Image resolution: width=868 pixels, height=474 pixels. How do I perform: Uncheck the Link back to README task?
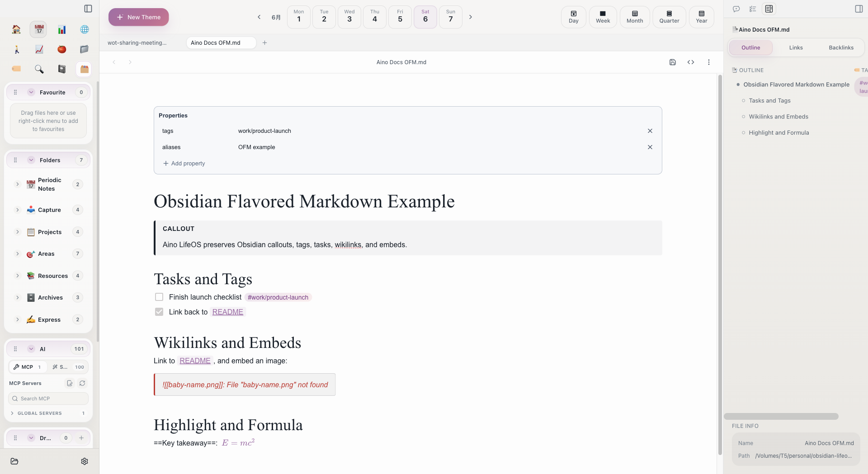[159, 312]
